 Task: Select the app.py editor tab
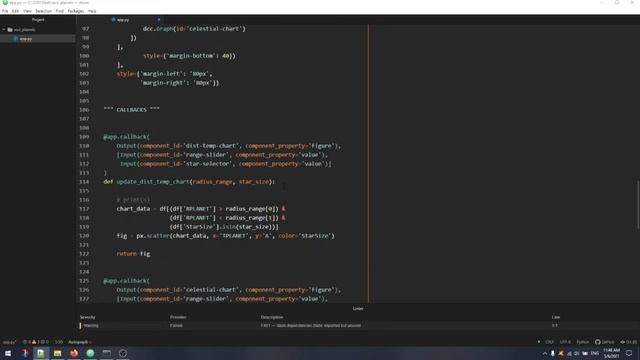tap(123, 20)
